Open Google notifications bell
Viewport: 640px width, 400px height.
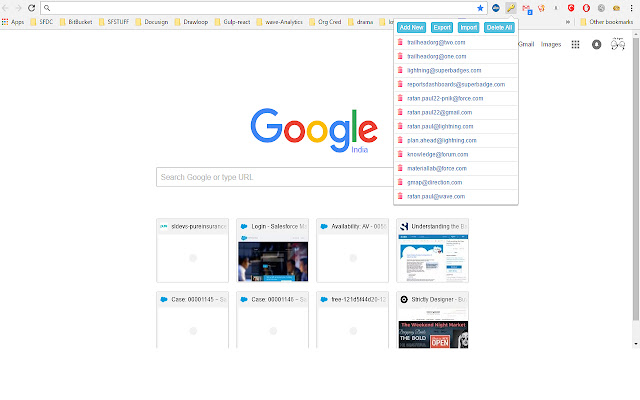[596, 44]
